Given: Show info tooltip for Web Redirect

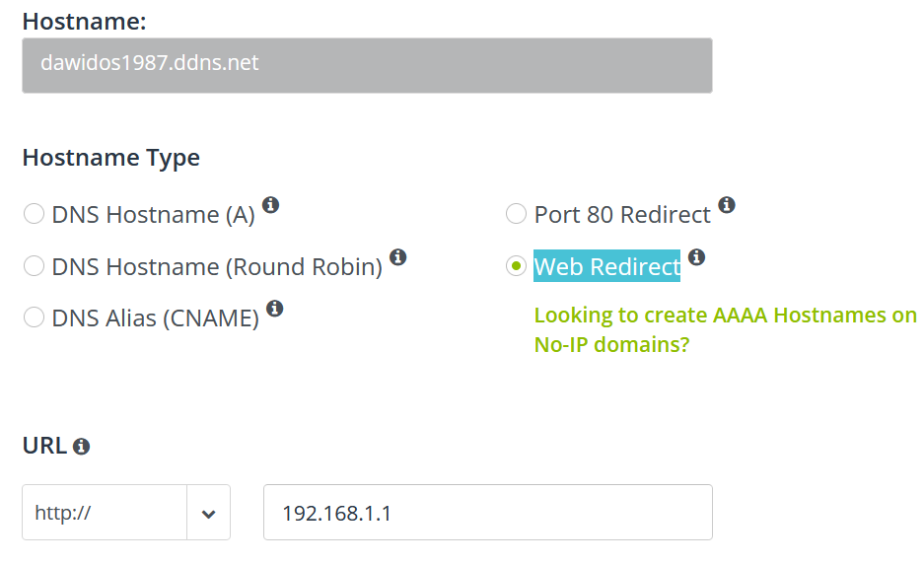Looking at the screenshot, I should [x=696, y=257].
